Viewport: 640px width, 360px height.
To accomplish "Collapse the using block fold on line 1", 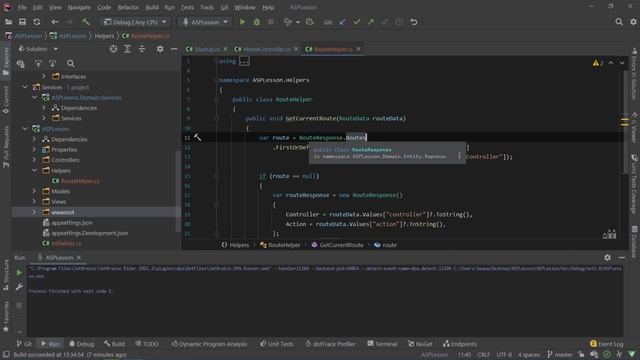I will click(x=217, y=61).
